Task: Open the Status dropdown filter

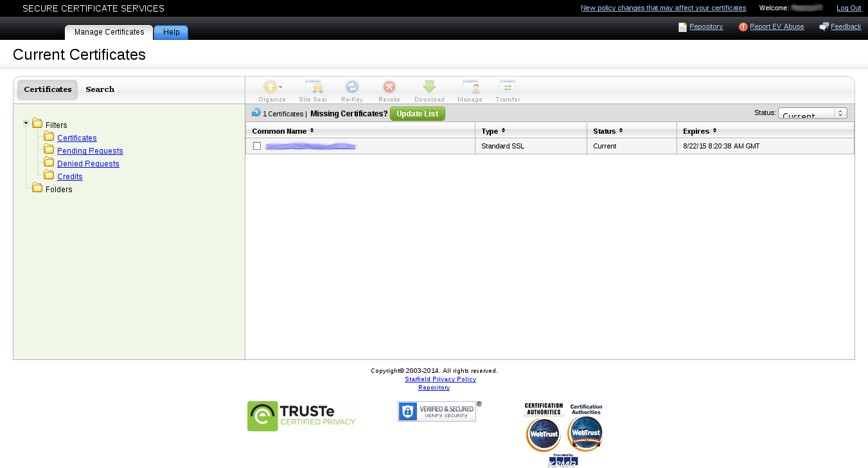Action: [x=812, y=113]
